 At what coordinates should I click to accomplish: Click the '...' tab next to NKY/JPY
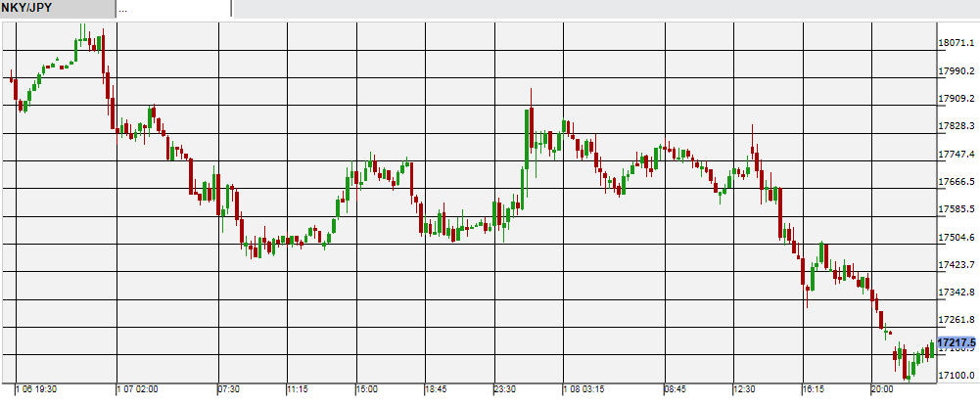(172, 9)
